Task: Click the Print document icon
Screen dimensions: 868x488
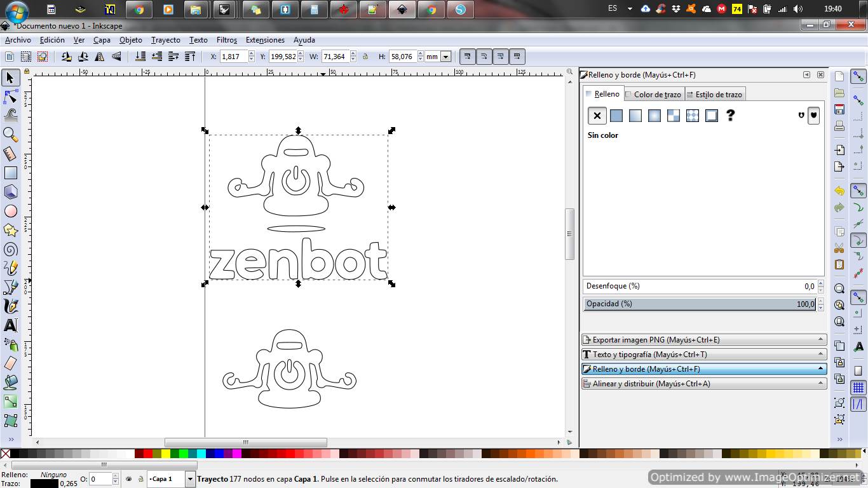Action: click(839, 126)
